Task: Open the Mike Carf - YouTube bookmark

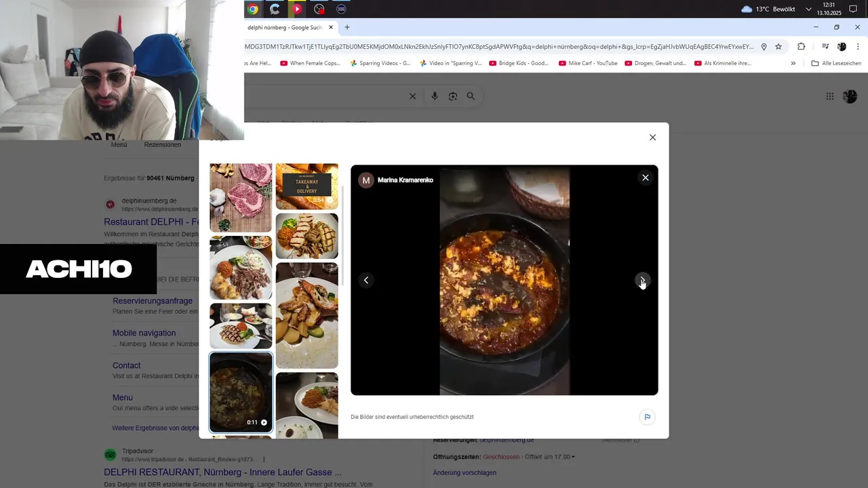Action: 588,63
